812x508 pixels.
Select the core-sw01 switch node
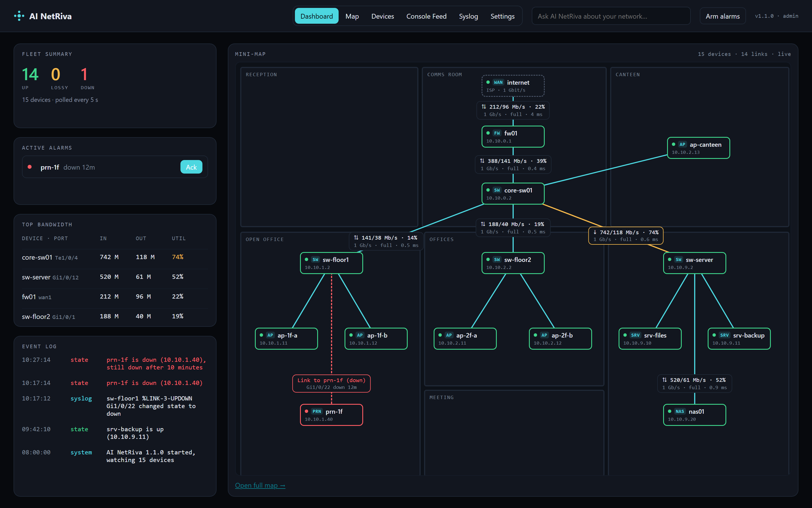click(513, 194)
